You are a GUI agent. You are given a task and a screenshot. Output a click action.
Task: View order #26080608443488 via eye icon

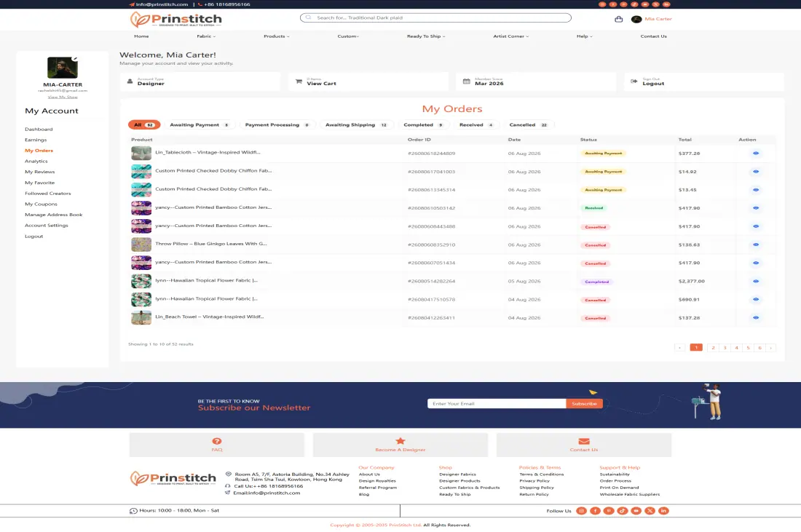click(x=756, y=226)
